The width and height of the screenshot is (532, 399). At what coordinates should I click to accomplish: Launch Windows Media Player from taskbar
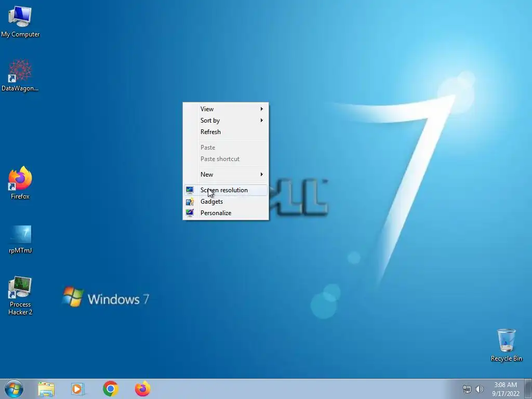click(x=78, y=389)
